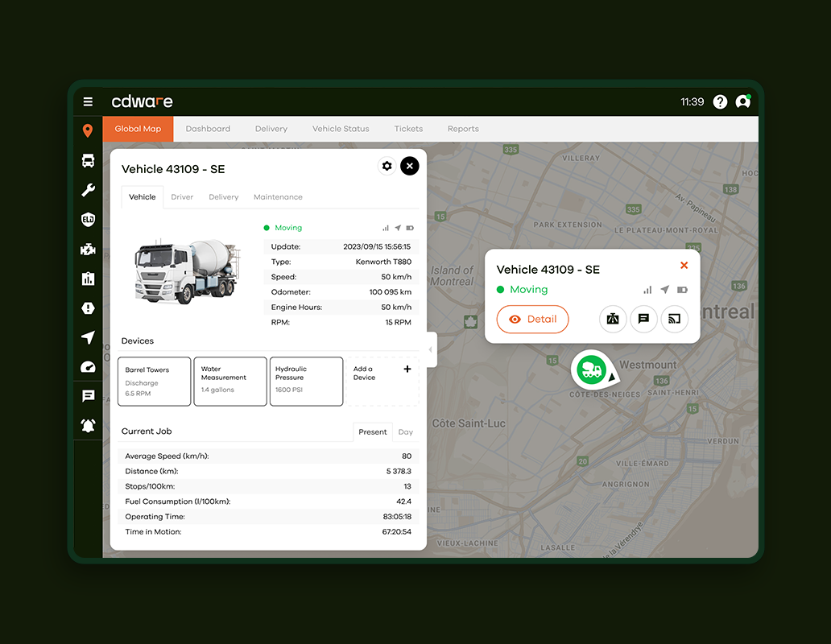Click the update time 2023/09/15 15:56:15
Viewport: 831px width, 644px height.
[x=377, y=247]
